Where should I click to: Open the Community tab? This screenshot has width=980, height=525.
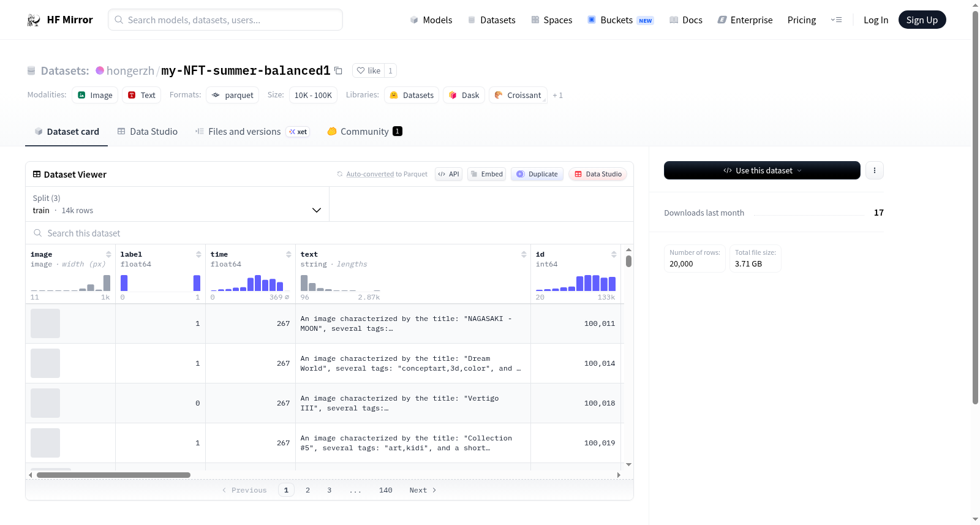point(364,132)
